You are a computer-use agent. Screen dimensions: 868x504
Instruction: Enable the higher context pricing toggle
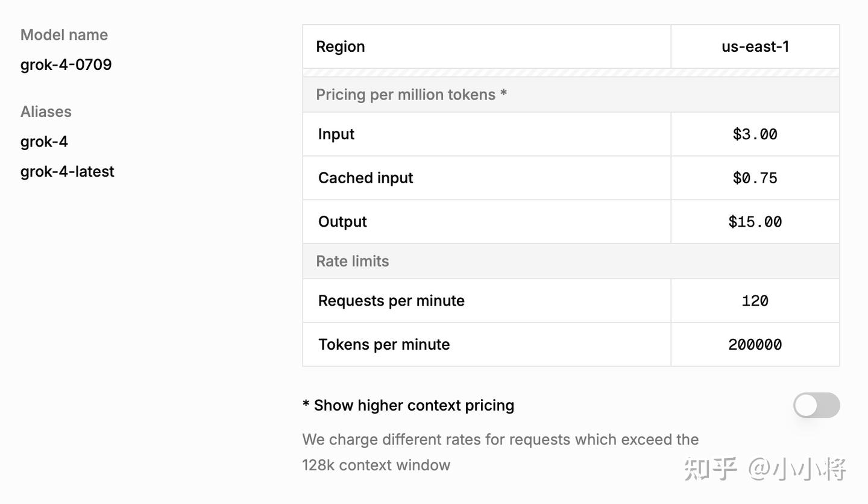pos(816,405)
